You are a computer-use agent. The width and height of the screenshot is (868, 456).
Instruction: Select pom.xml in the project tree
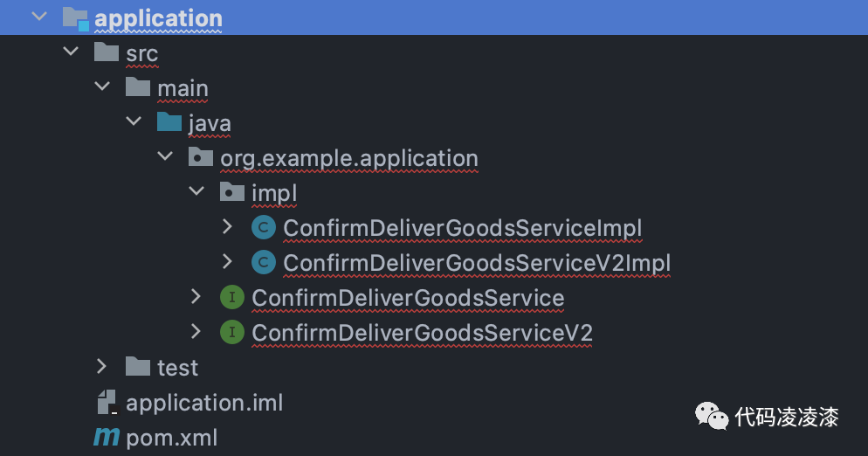click(171, 437)
